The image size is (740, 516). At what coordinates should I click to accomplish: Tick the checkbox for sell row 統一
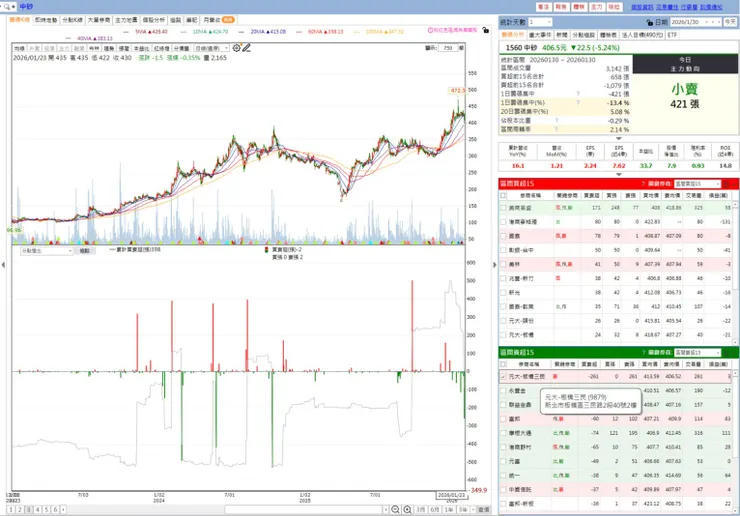tap(504, 475)
